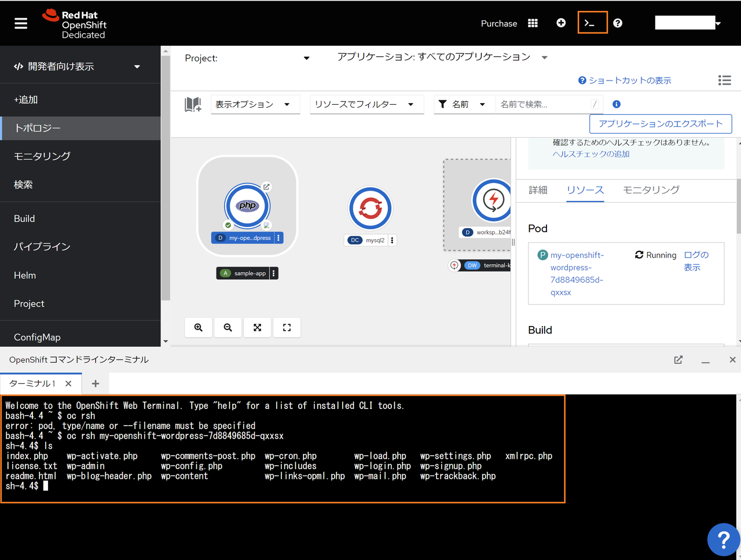Screen dimensions: 741x560
Task: Switch to the 詳細 tab
Action: [x=538, y=190]
